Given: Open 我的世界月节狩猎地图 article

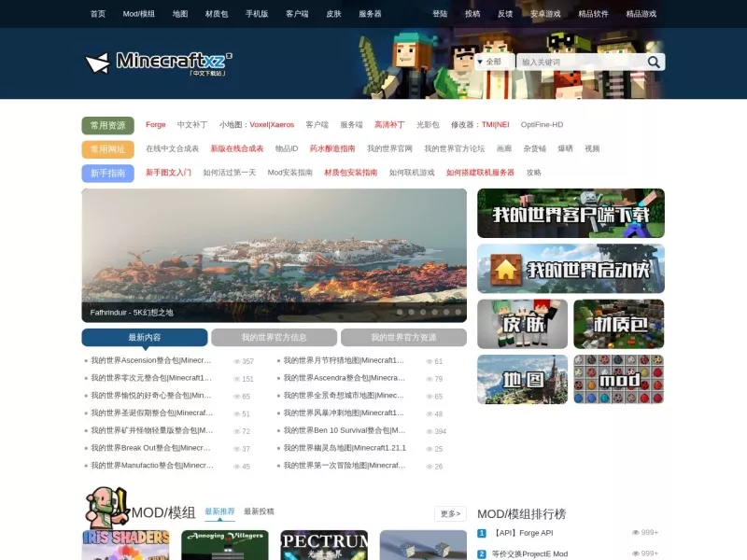Looking at the screenshot, I should (x=344, y=360).
